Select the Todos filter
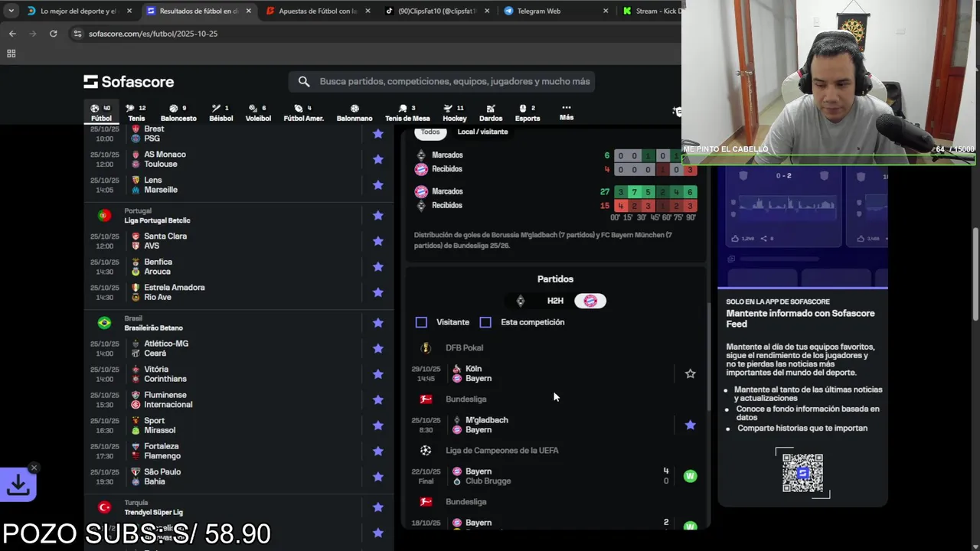 pos(430,132)
